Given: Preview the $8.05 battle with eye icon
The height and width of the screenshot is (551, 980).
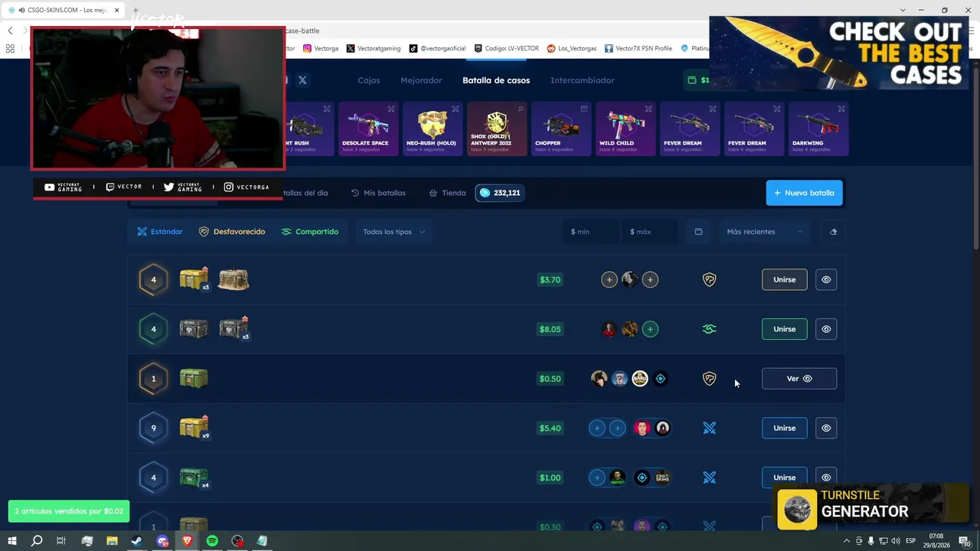Looking at the screenshot, I should [x=826, y=329].
